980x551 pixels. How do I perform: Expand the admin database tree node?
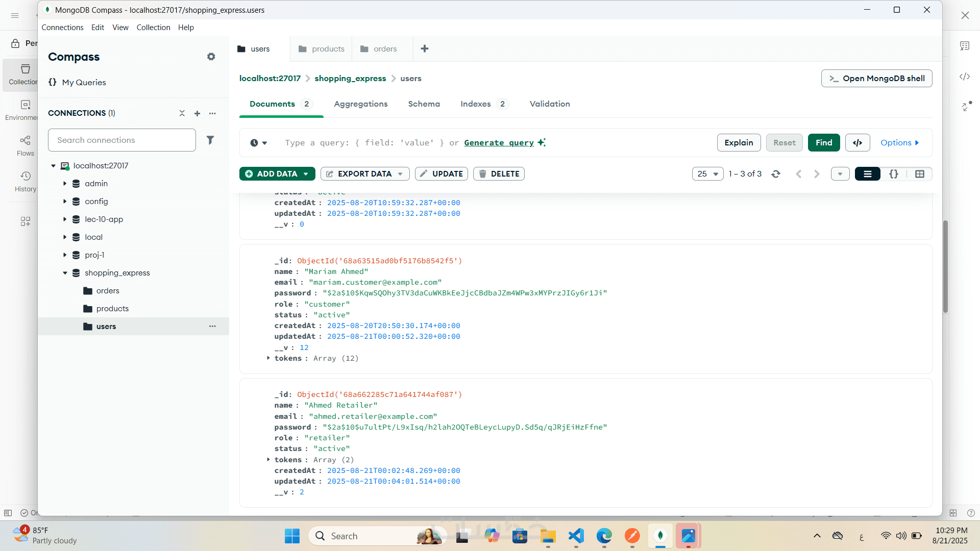pos(65,184)
